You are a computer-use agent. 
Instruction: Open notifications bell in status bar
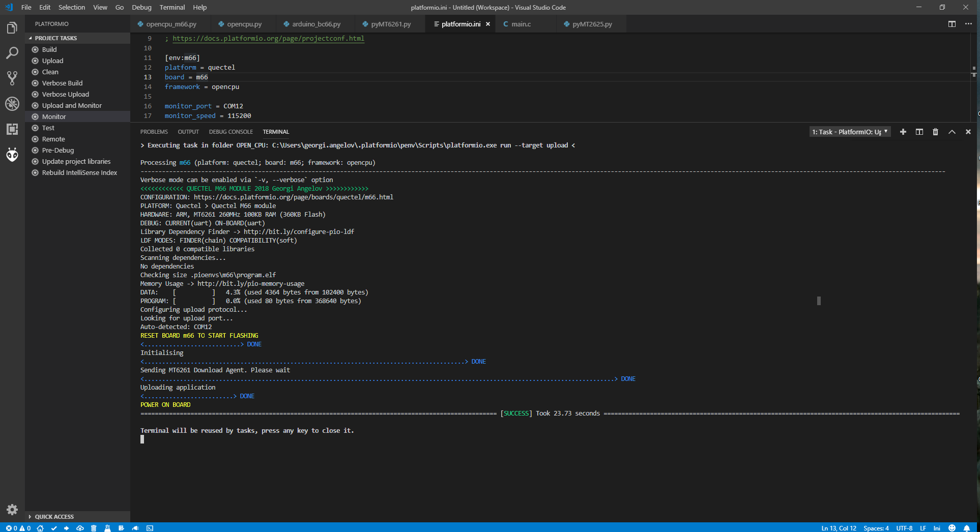tap(967, 528)
